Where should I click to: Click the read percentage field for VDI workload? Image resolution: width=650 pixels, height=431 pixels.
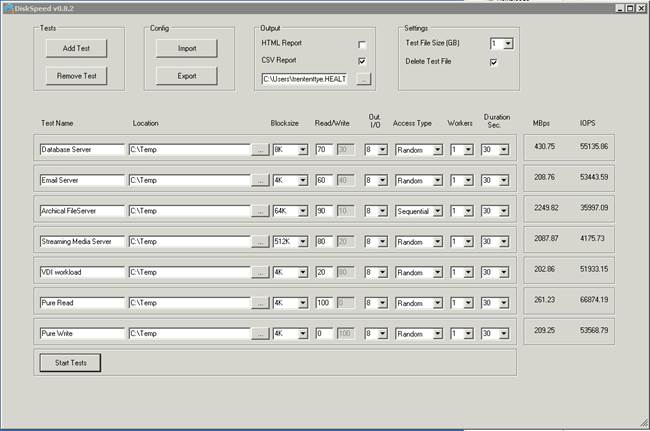point(323,272)
